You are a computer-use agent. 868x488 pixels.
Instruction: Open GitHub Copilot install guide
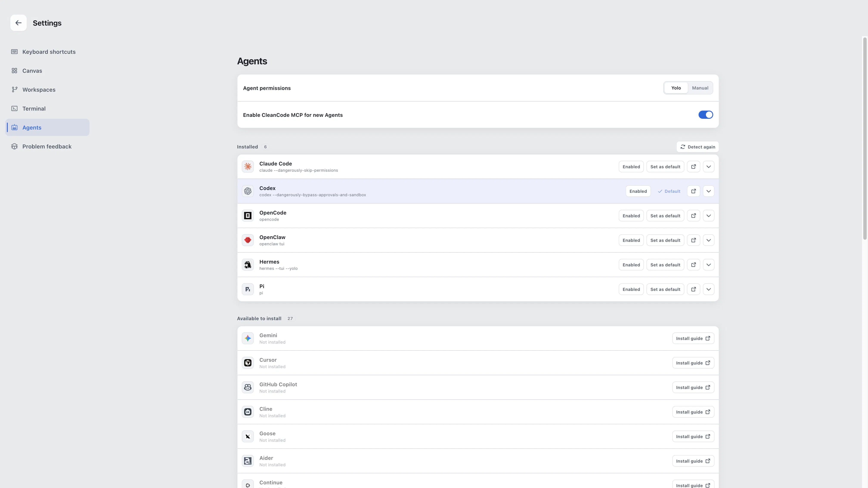(693, 387)
